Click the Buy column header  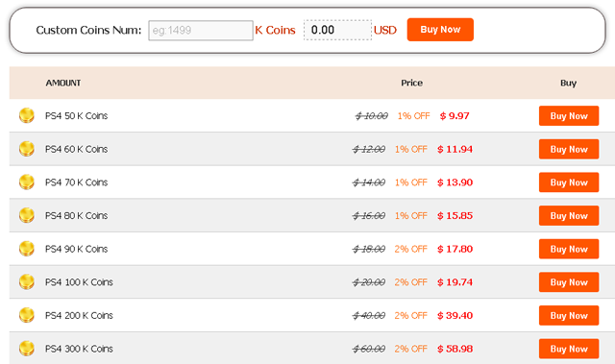568,84
